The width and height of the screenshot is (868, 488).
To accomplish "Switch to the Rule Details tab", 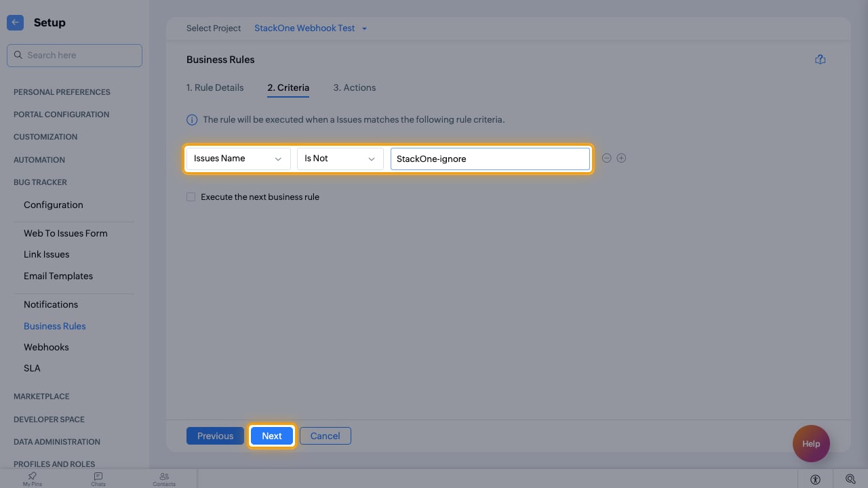I will 215,87.
